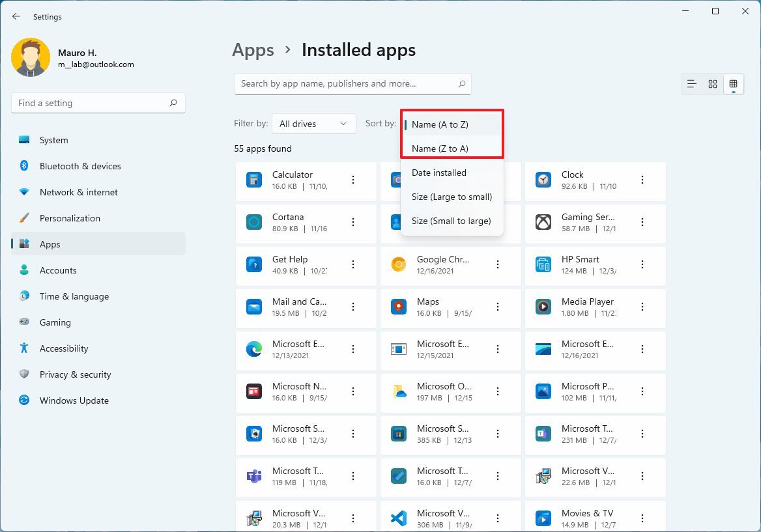Image resolution: width=761 pixels, height=532 pixels.
Task: Click the Apps breadcrumb link
Action: 253,50
